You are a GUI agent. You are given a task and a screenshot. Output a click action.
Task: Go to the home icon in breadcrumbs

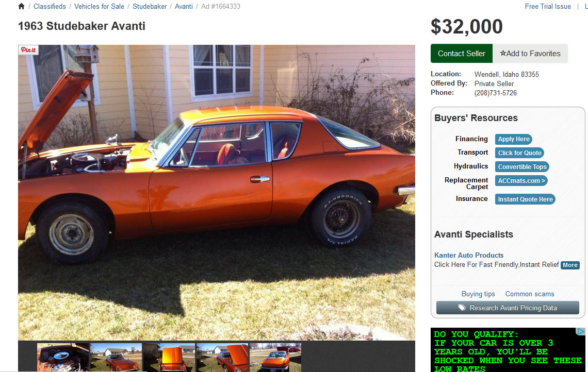(21, 6)
